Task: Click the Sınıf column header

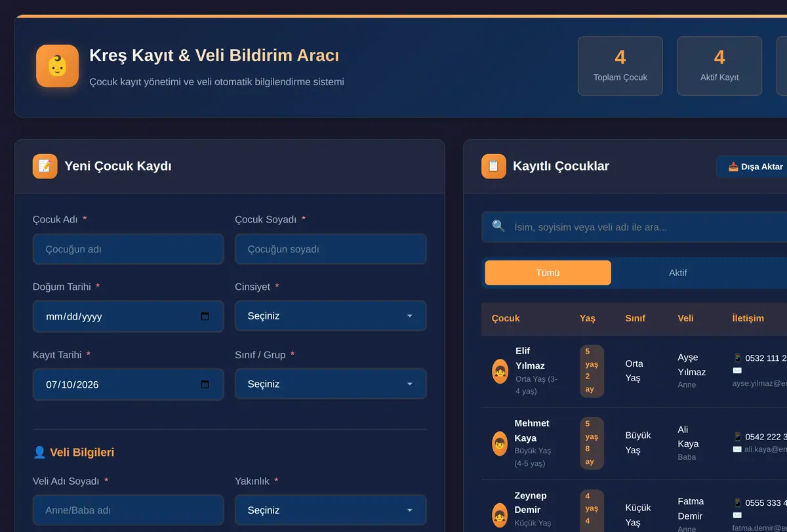Action: tap(635, 318)
